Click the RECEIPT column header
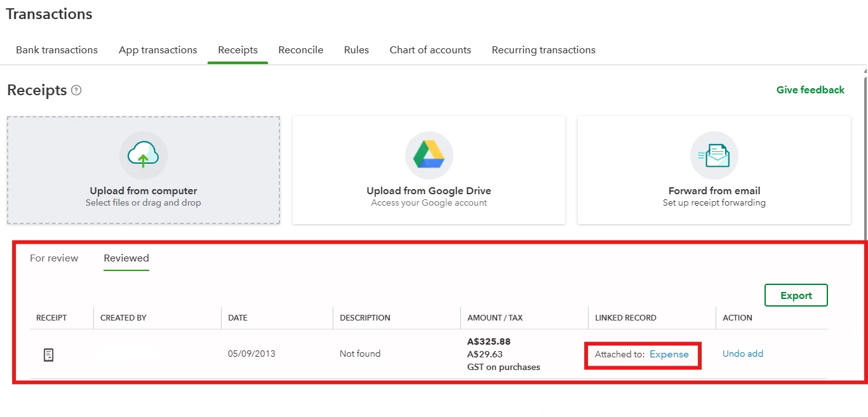 [51, 318]
